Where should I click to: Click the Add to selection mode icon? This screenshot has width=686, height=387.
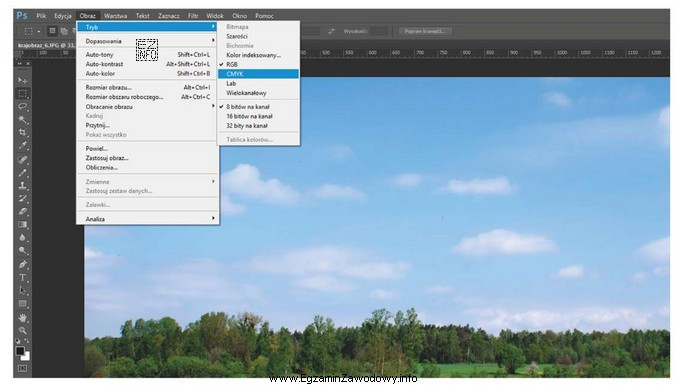click(x=64, y=31)
